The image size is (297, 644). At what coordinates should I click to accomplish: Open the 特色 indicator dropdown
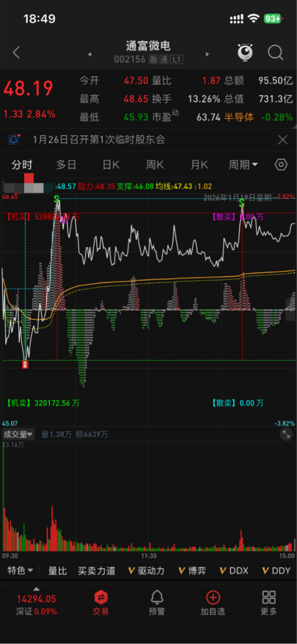tap(20, 571)
